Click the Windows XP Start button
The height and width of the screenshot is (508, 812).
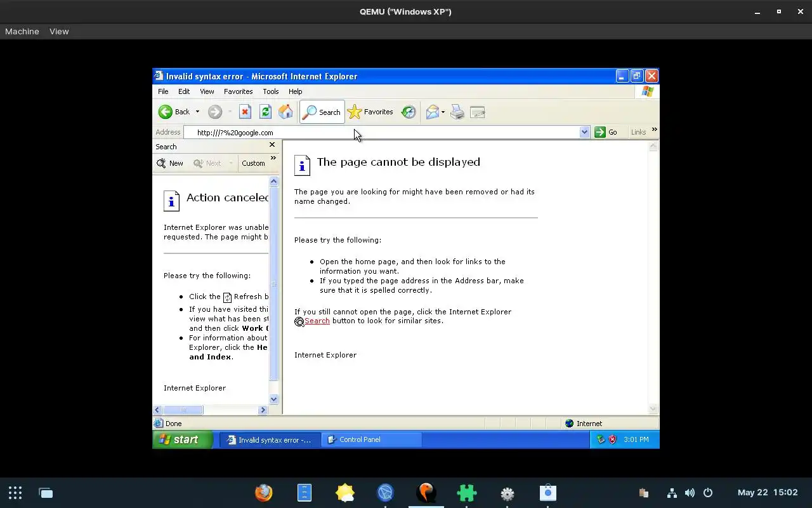click(182, 439)
